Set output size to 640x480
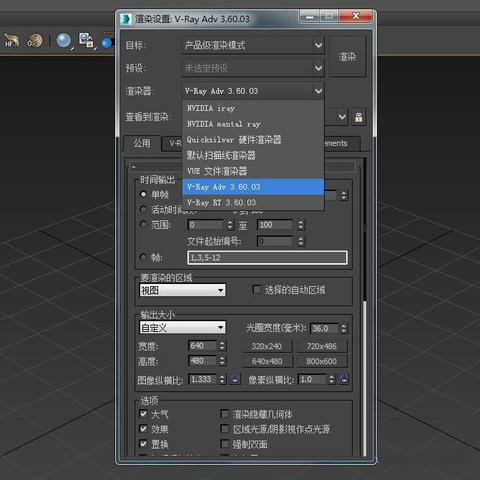The height and width of the screenshot is (480, 480). click(x=267, y=361)
